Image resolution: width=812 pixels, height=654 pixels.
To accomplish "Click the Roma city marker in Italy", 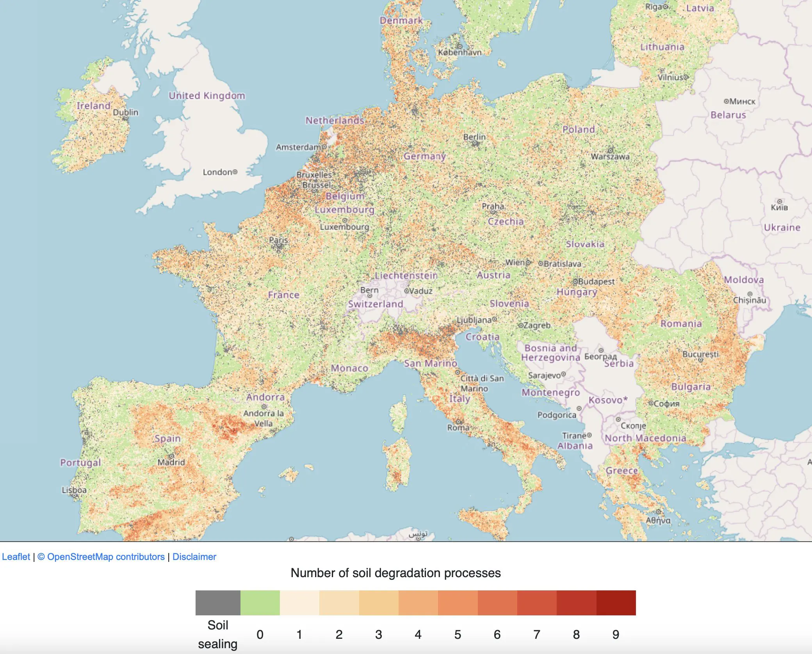I will coord(459,422).
